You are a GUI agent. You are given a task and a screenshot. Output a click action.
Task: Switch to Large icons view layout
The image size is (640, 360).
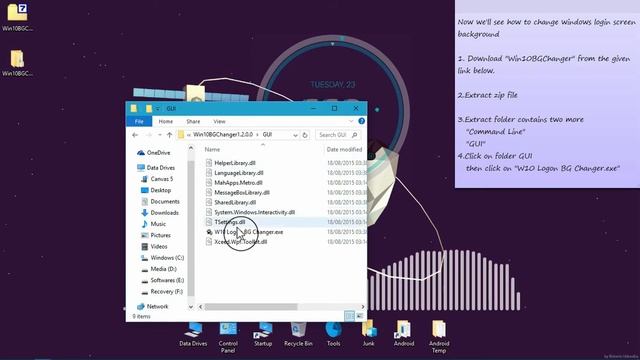coord(360,316)
